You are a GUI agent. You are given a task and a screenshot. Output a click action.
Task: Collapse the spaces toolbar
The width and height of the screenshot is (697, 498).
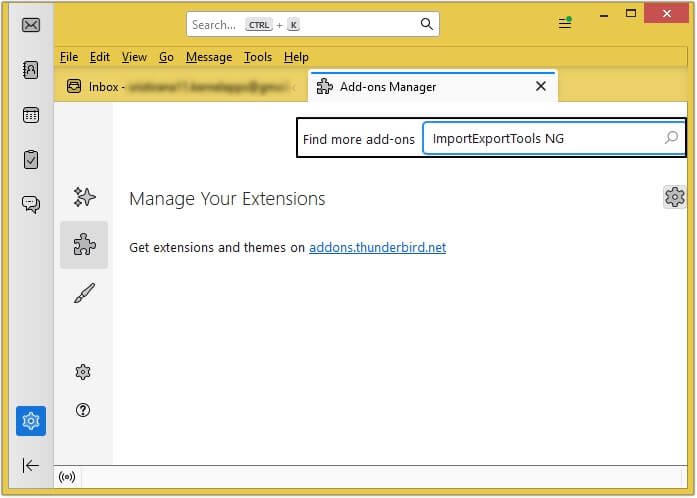pyautogui.click(x=31, y=466)
